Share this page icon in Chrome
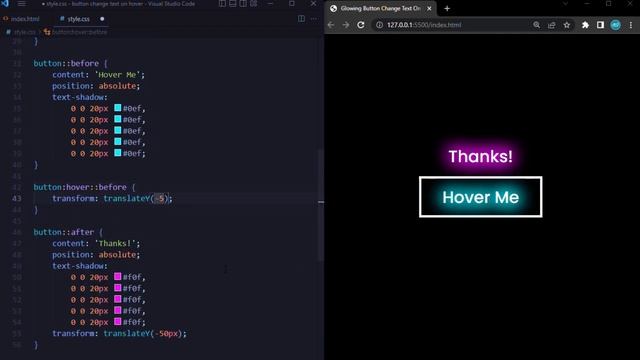This screenshot has height=360, width=640. [x=551, y=25]
